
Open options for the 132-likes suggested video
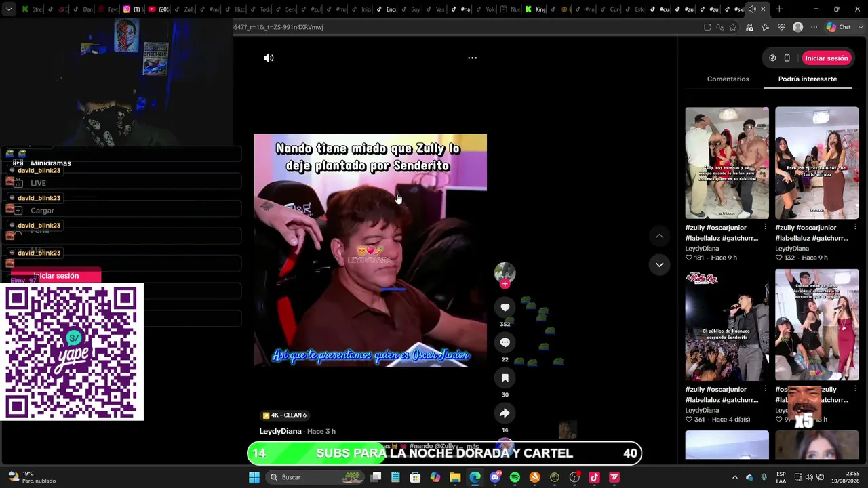[855, 228]
